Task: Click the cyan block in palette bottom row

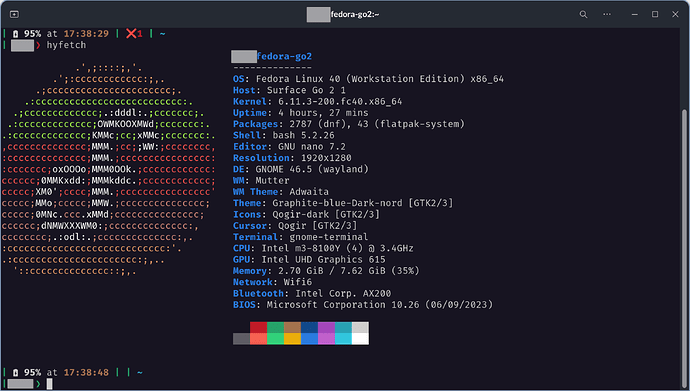Action: point(343,339)
